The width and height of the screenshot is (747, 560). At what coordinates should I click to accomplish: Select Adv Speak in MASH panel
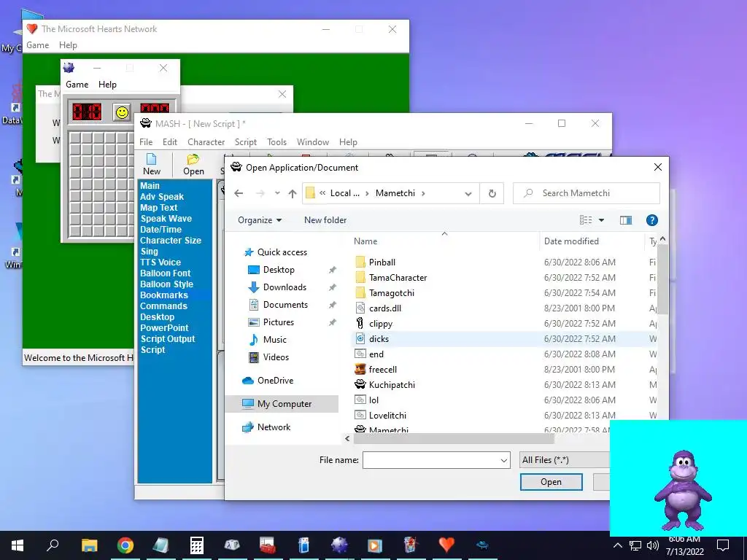pos(161,197)
